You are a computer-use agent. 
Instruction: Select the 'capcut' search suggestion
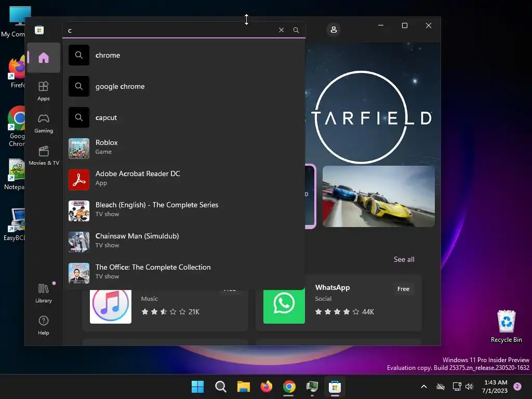point(184,117)
